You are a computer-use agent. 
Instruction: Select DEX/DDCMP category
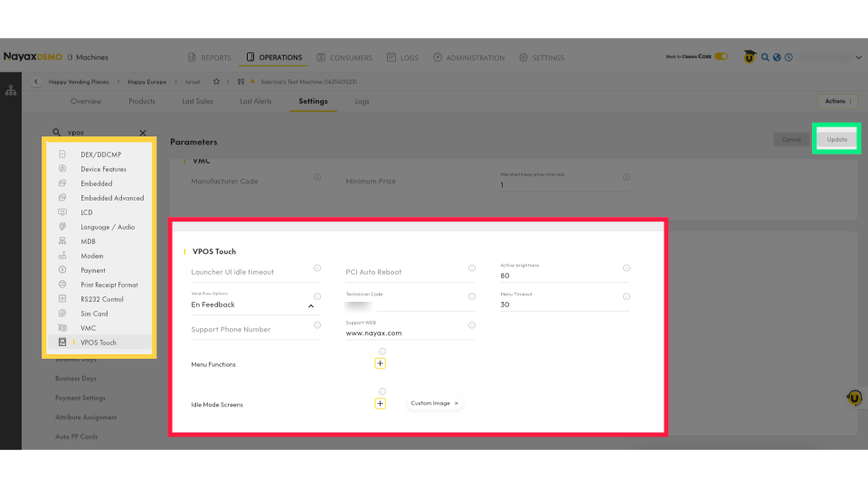pyautogui.click(x=99, y=155)
